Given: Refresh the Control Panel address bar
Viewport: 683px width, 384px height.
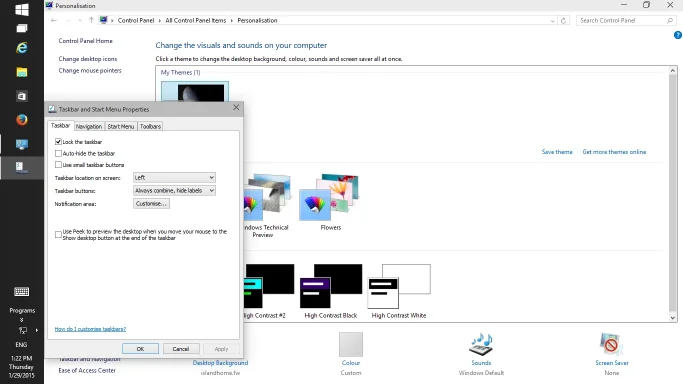Looking at the screenshot, I should tap(563, 20).
